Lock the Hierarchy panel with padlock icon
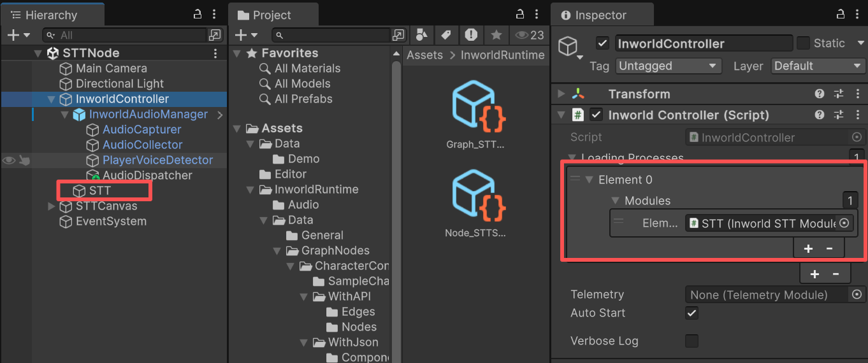The height and width of the screenshot is (363, 868). click(x=198, y=14)
